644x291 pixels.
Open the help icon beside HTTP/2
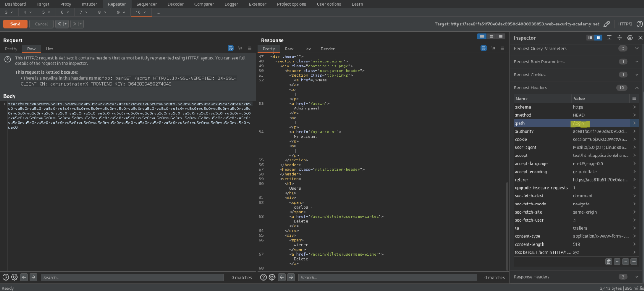tap(639, 24)
